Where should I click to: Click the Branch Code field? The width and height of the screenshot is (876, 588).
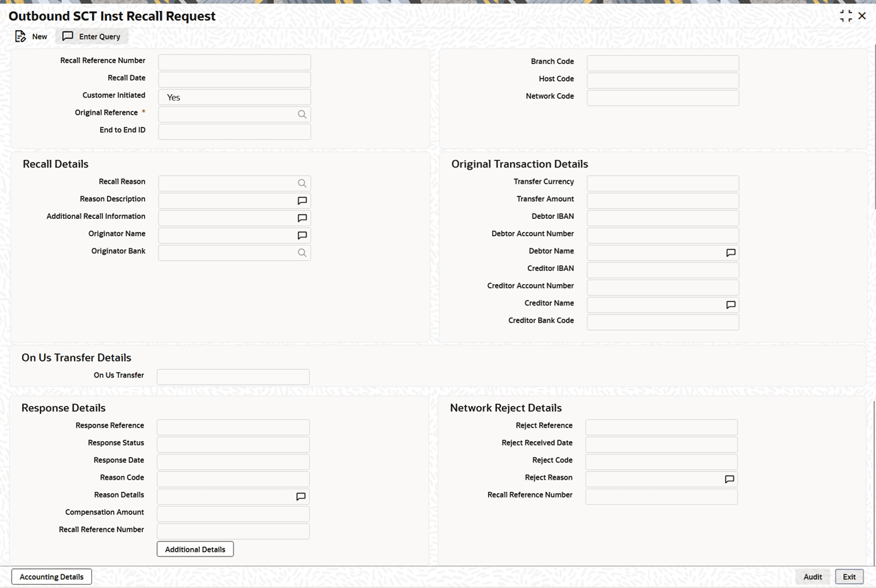tap(662, 63)
